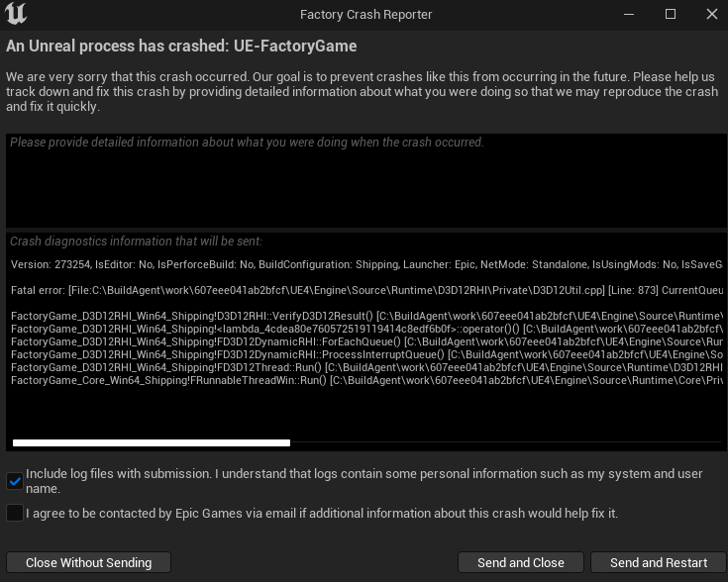
Task: Click the VerifyD3D12Result stack trace line
Action: pyautogui.click(x=366, y=316)
